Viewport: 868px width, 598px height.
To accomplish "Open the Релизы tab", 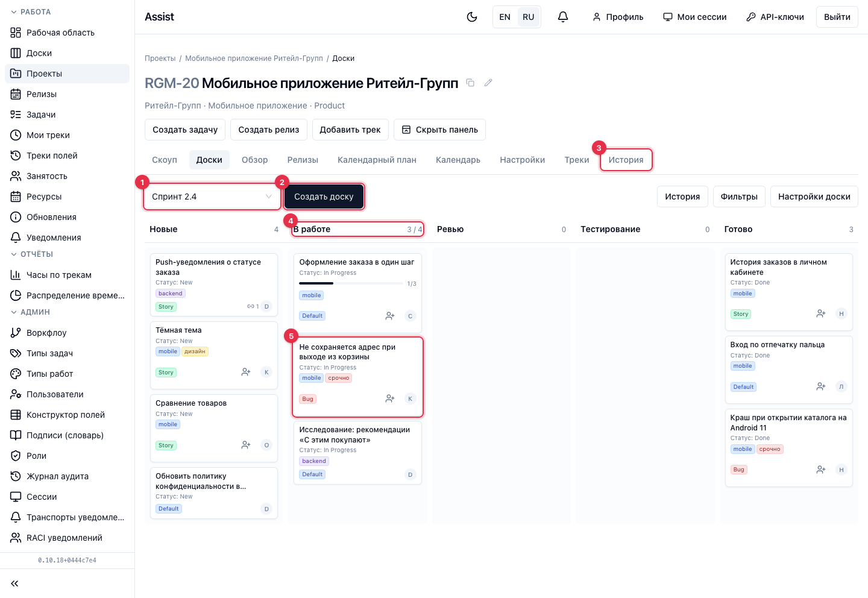I will [x=303, y=160].
